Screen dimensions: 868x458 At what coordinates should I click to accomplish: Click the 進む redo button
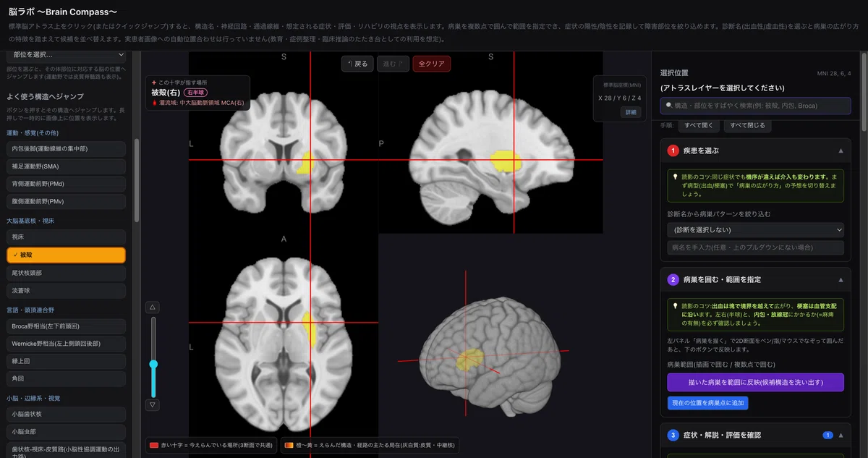tap(393, 64)
